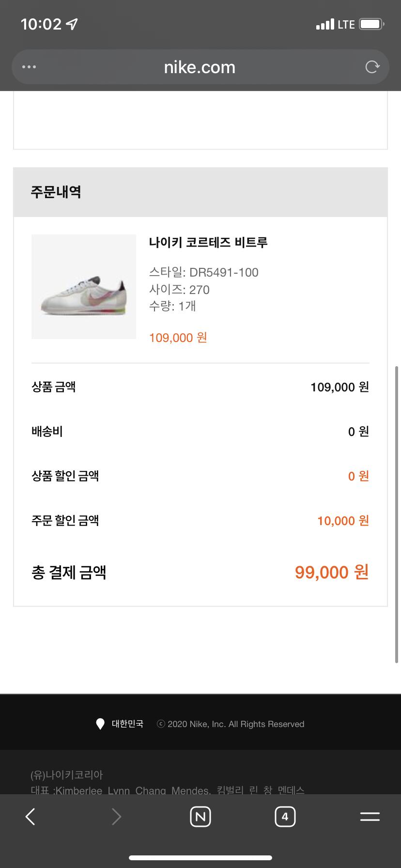
Task: Tap the forward navigation arrow
Action: click(116, 817)
